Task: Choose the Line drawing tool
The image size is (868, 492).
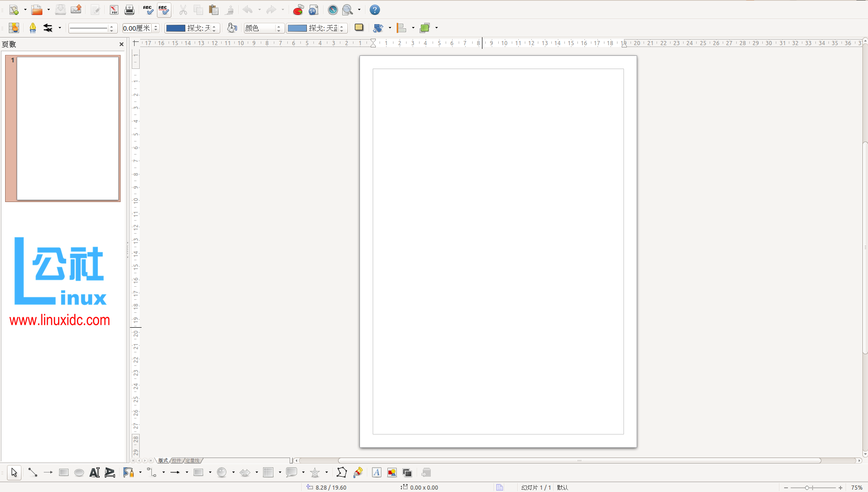Action: coord(33,472)
